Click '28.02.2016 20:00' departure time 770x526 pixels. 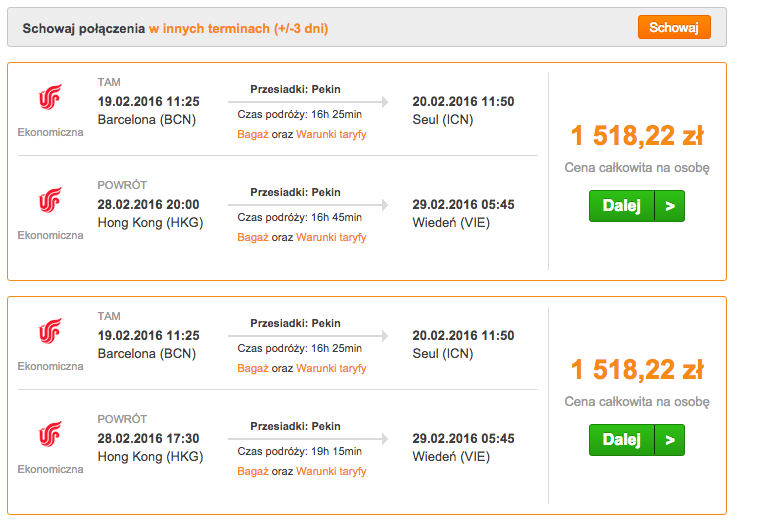pyautogui.click(x=148, y=204)
